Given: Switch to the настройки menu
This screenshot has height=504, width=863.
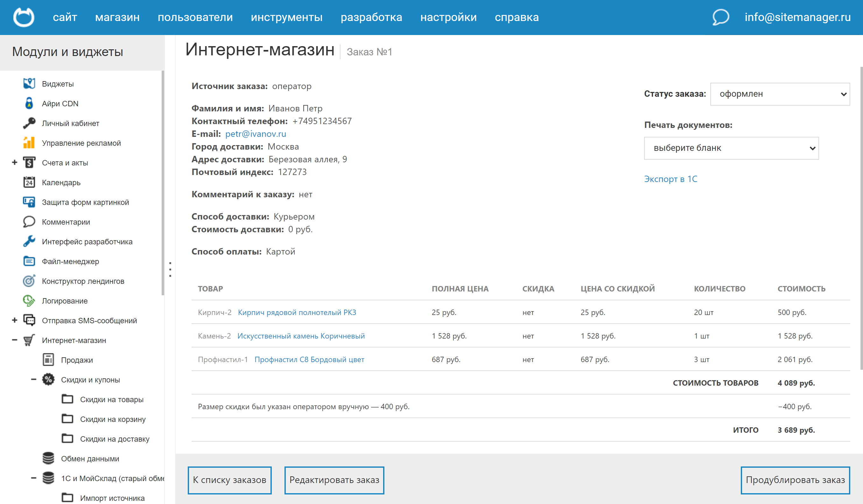Looking at the screenshot, I should coord(449,17).
